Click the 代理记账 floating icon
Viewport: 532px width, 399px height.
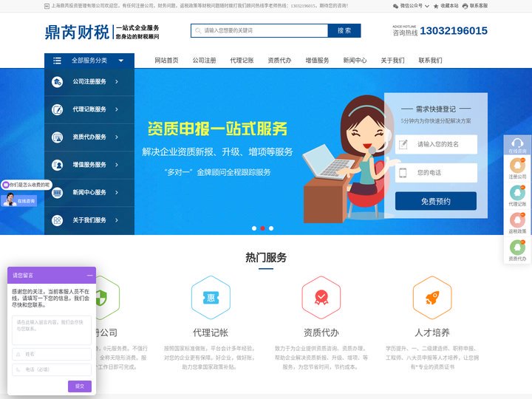517,194
